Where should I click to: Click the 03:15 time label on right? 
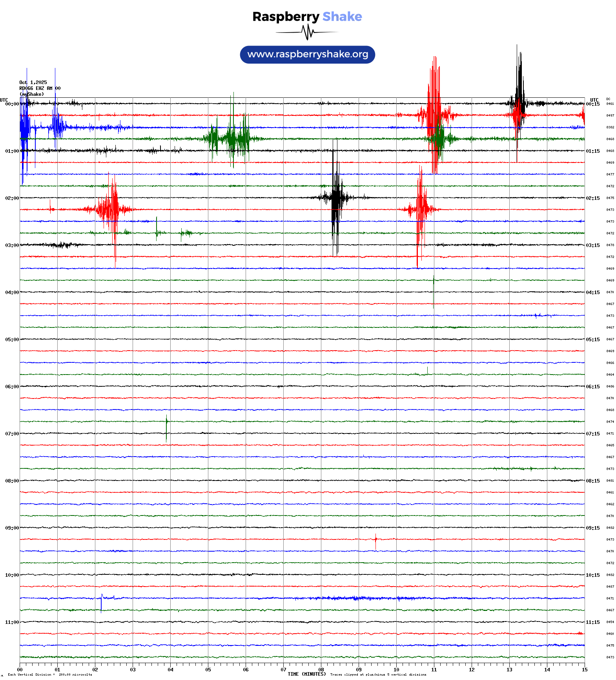pyautogui.click(x=592, y=245)
